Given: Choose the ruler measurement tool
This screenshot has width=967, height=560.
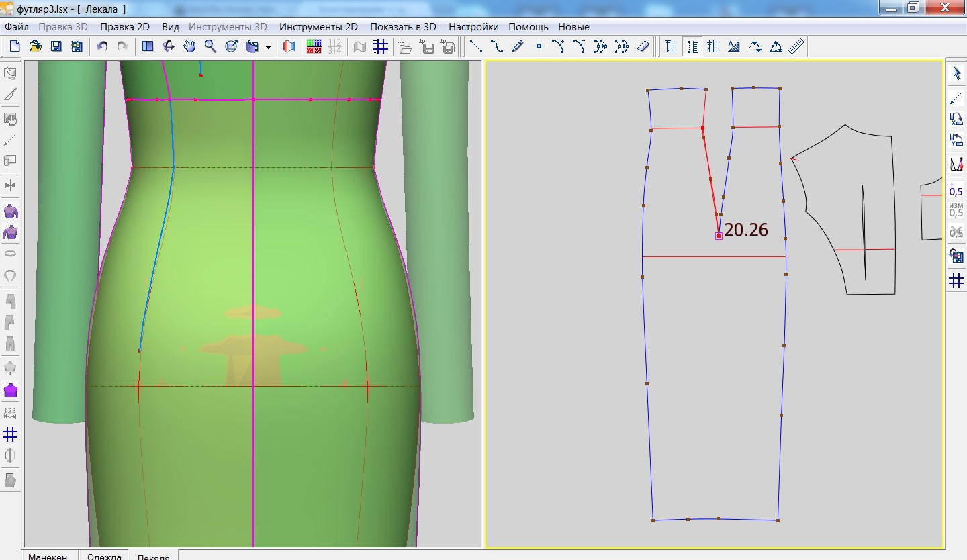Looking at the screenshot, I should [x=796, y=46].
